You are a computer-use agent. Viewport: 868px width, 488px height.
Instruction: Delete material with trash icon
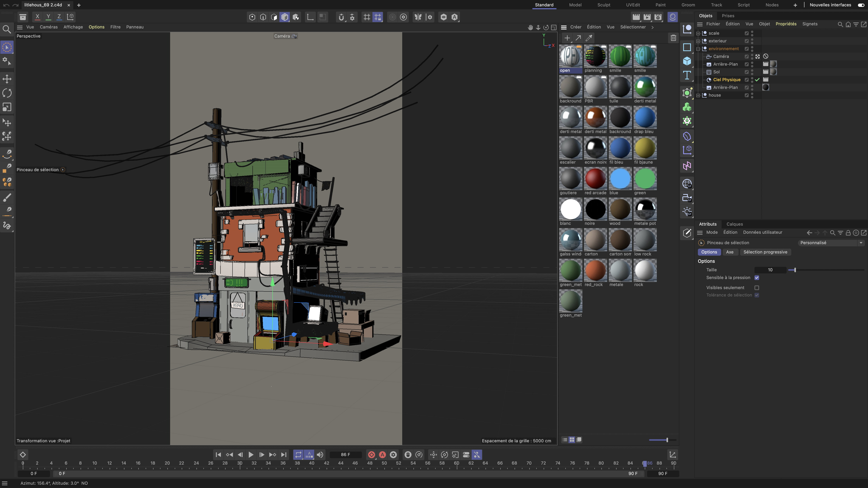[673, 38]
